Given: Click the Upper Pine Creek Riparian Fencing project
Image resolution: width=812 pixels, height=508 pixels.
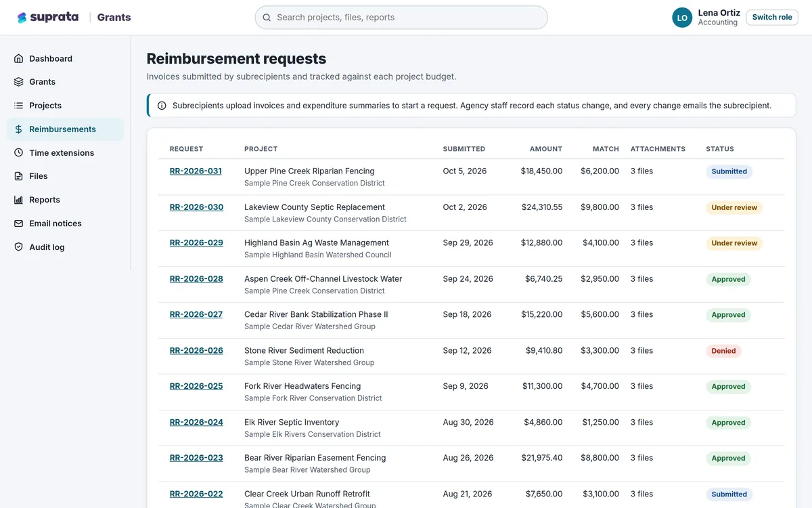Looking at the screenshot, I should (x=309, y=171).
